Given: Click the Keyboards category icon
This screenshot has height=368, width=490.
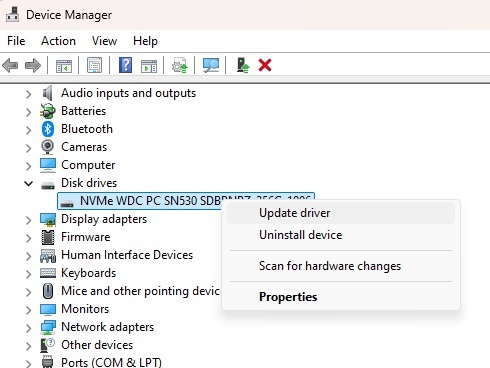Looking at the screenshot, I should point(48,273).
